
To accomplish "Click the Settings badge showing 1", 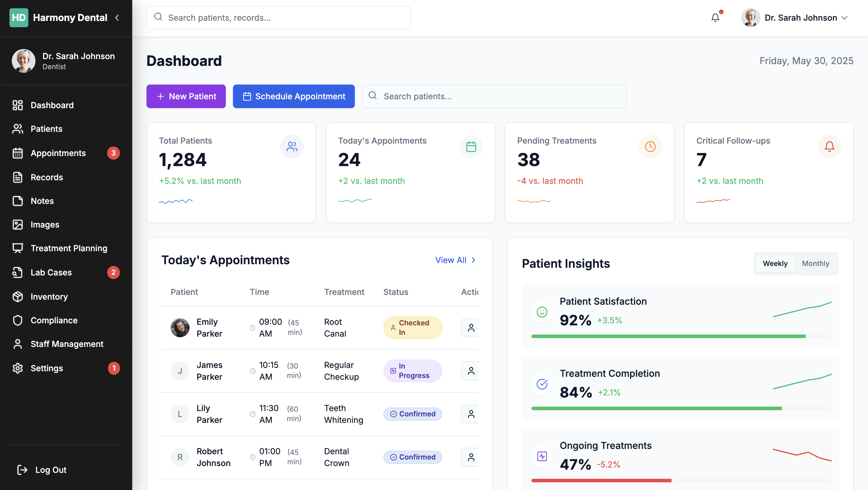I will coord(114,368).
